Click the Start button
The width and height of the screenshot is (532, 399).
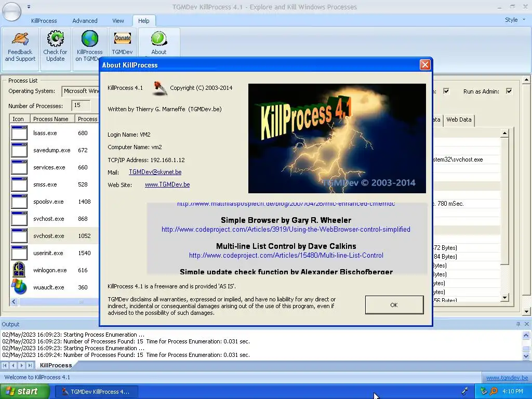pos(25,391)
